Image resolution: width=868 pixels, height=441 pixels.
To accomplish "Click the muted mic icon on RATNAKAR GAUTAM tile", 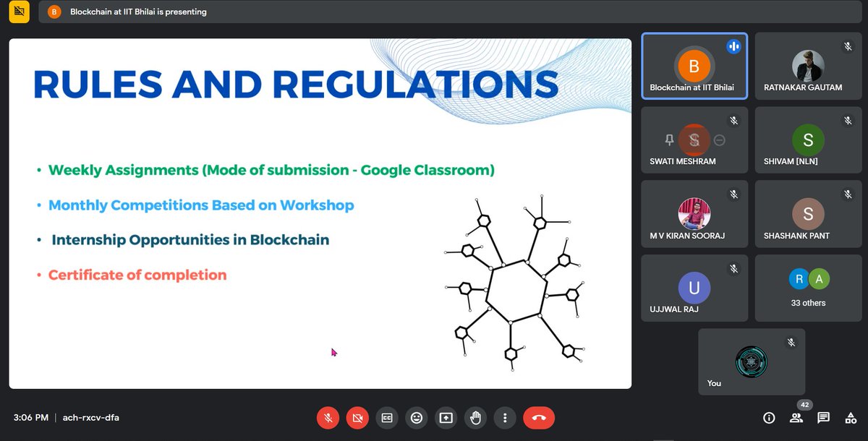I will tap(848, 47).
